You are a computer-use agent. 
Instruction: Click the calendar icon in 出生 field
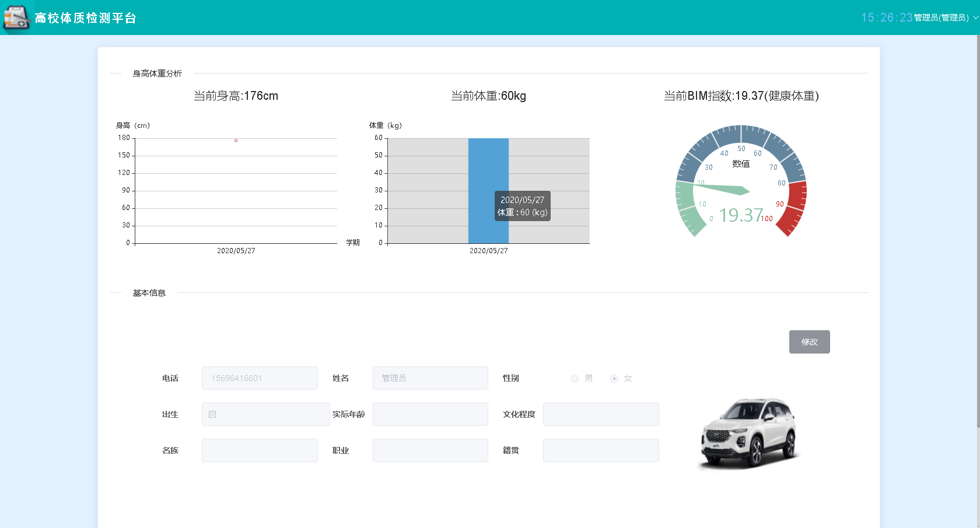click(212, 414)
